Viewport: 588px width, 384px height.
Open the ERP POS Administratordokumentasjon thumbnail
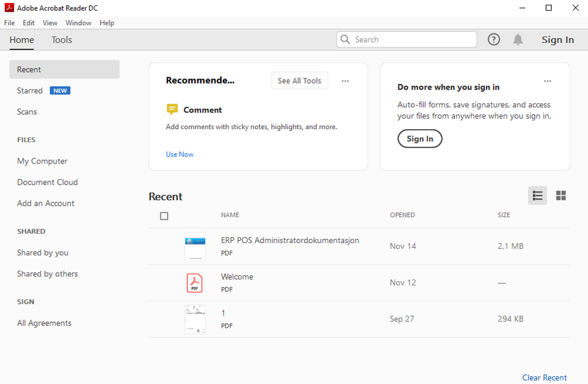click(x=195, y=246)
